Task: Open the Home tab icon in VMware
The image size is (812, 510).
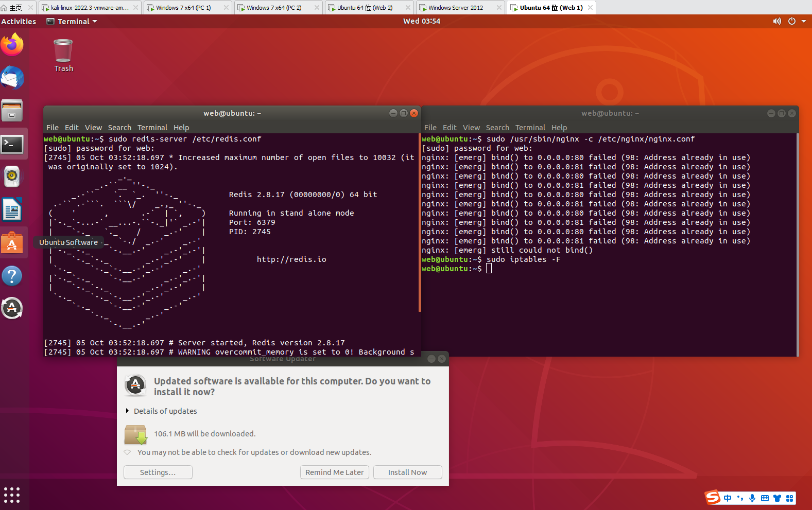Action: (x=4, y=8)
